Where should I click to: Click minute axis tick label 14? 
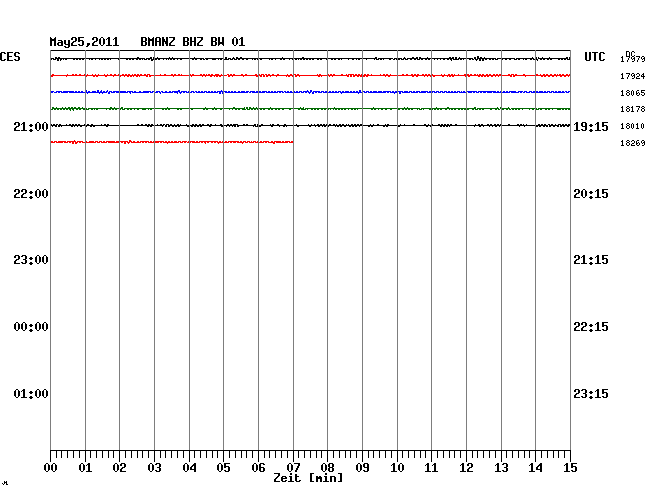pyautogui.click(x=536, y=468)
